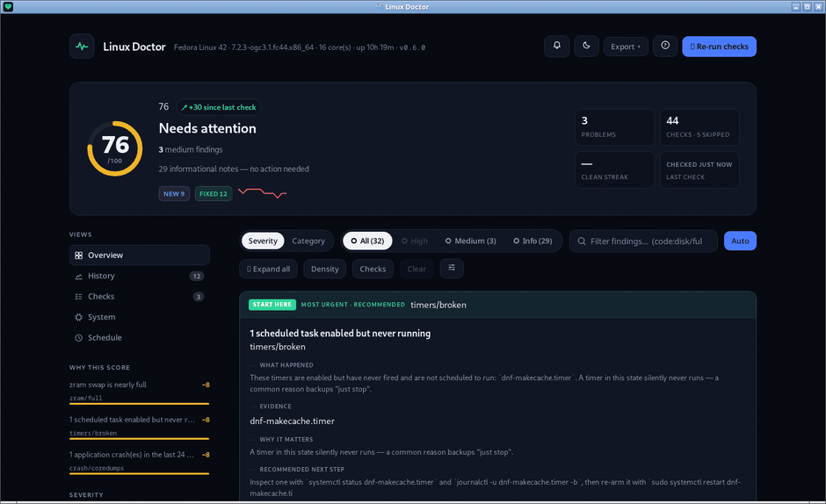Image resolution: width=826 pixels, height=504 pixels.
Task: Click the History count badge 12
Action: click(197, 276)
